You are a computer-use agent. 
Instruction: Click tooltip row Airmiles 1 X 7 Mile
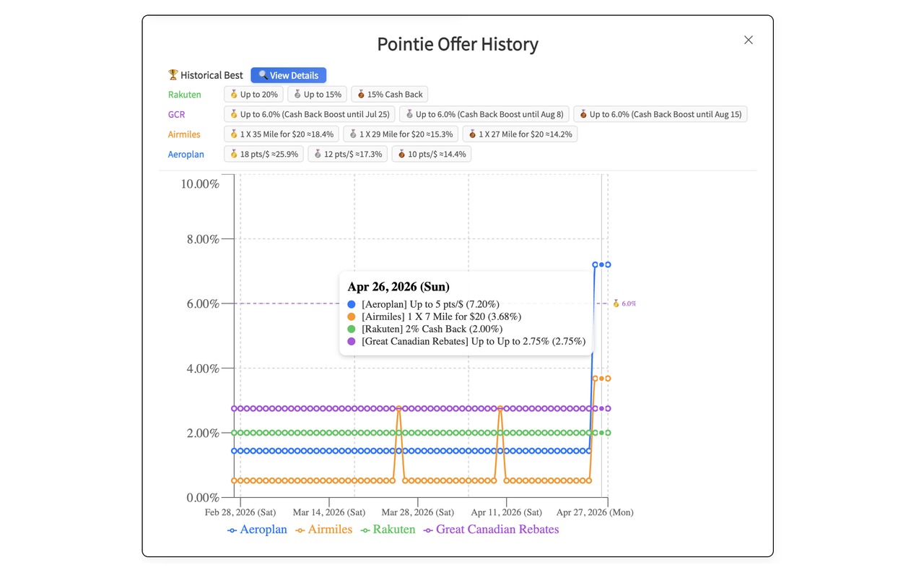pyautogui.click(x=435, y=316)
